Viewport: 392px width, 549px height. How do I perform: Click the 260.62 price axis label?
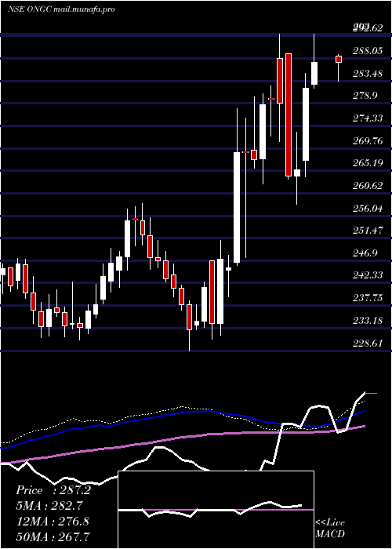point(368,186)
